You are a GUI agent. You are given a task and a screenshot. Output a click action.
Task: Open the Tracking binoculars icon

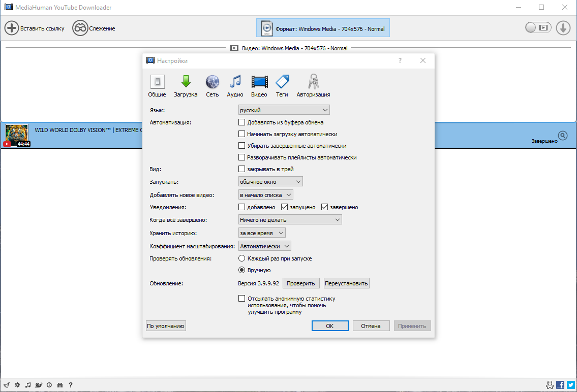click(x=80, y=28)
